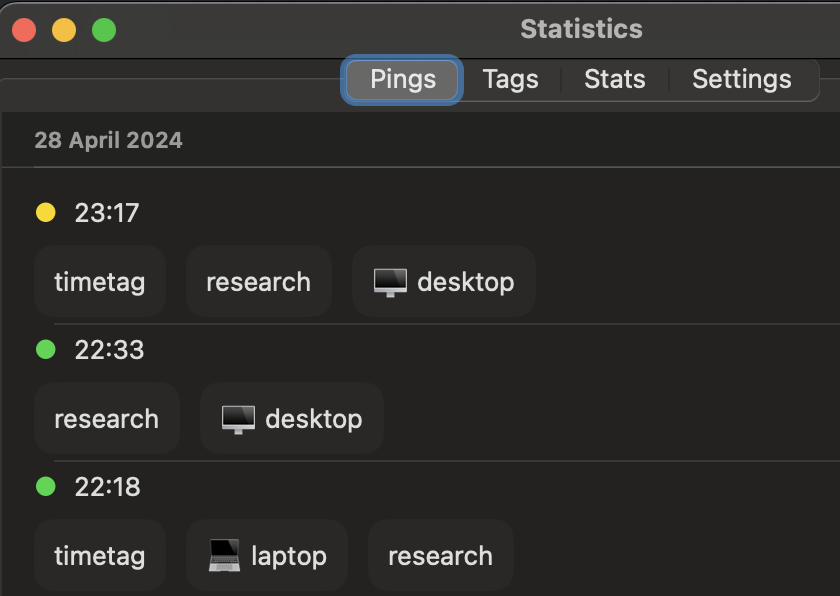Select the timetag tag under 23:17
Viewport: 840px width, 596px height.
(100, 282)
